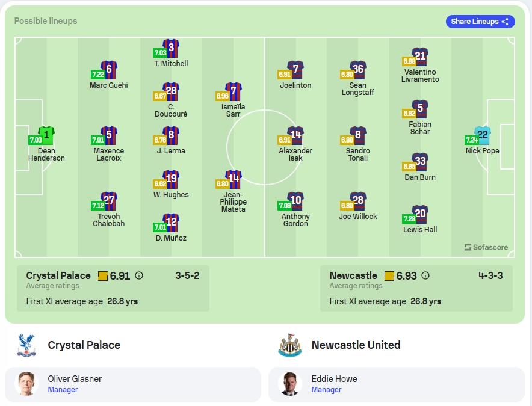Click the Newcastle United team heading
Viewport: 532px width, 406px height.
(x=356, y=345)
